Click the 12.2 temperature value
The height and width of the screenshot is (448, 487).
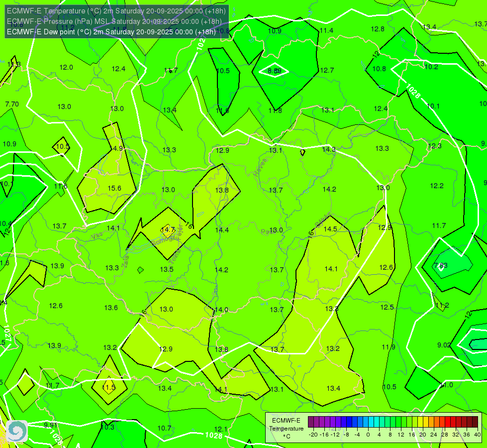(437, 186)
